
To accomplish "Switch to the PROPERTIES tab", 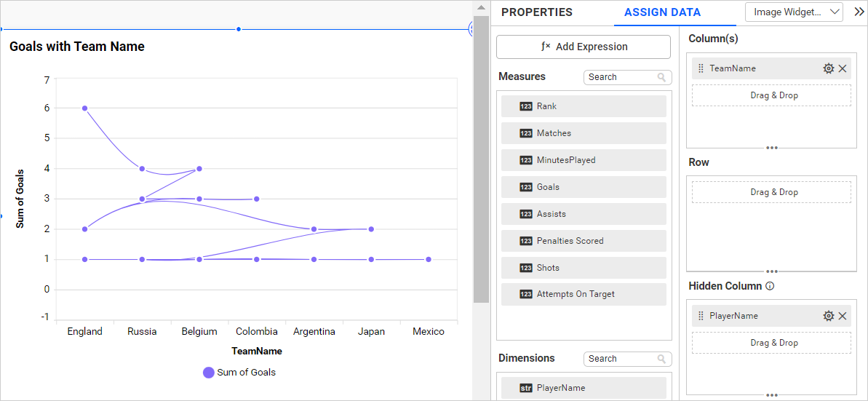I will click(537, 12).
